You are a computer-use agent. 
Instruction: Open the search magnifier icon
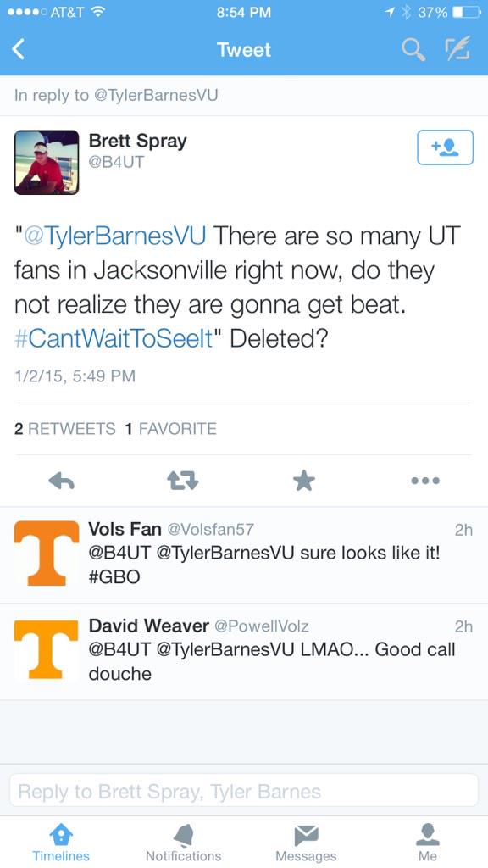tap(413, 50)
